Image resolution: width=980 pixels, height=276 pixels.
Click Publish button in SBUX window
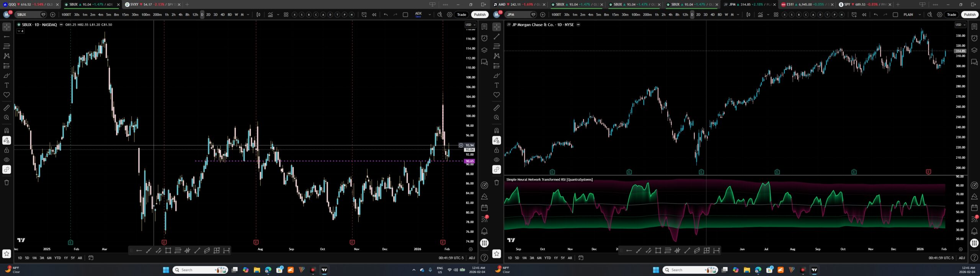[480, 15]
